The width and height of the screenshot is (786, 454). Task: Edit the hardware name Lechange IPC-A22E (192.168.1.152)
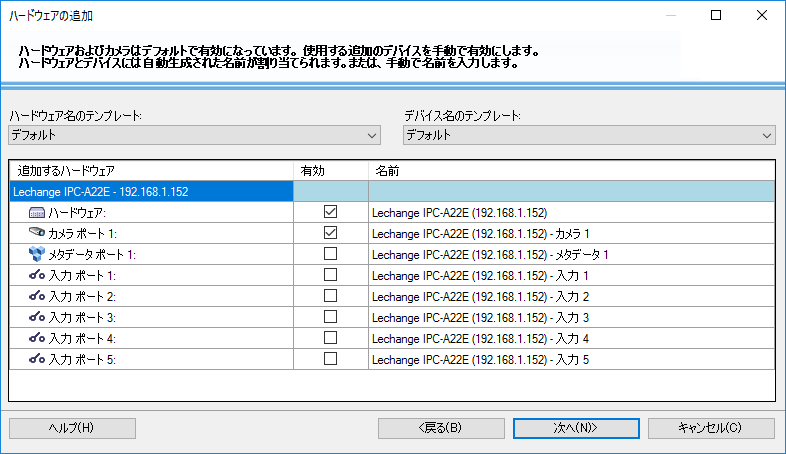pos(571,212)
